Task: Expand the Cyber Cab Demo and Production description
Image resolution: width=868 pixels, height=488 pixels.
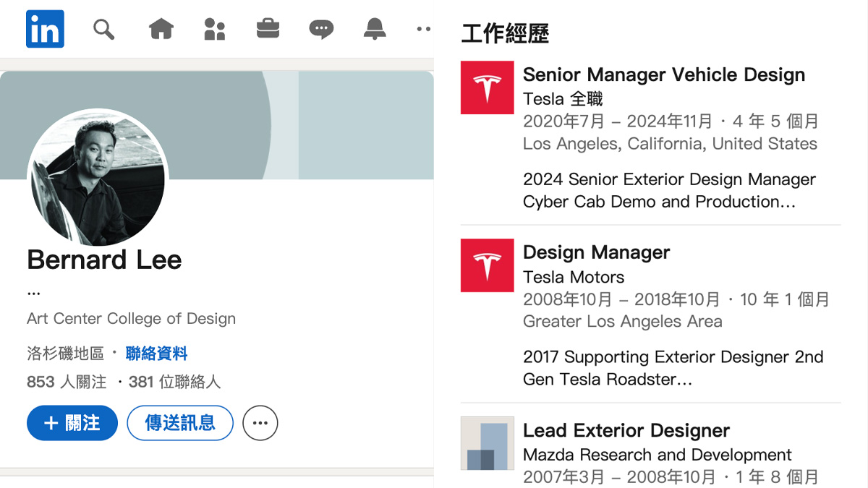Action: coord(660,202)
